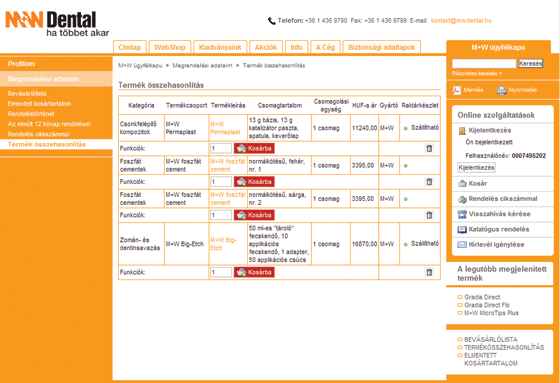
Task: Add 'sárga, nr. 2' foszfát cement to Kosárba
Action: [x=254, y=215]
